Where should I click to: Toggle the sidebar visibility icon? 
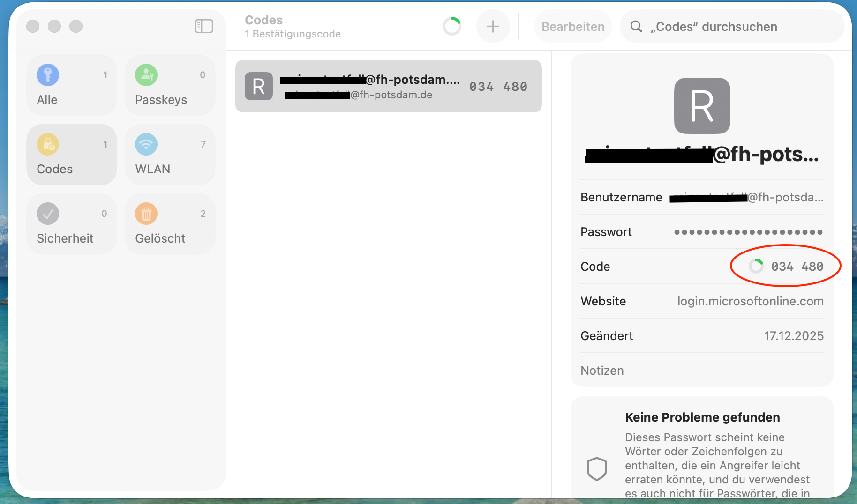click(x=204, y=26)
